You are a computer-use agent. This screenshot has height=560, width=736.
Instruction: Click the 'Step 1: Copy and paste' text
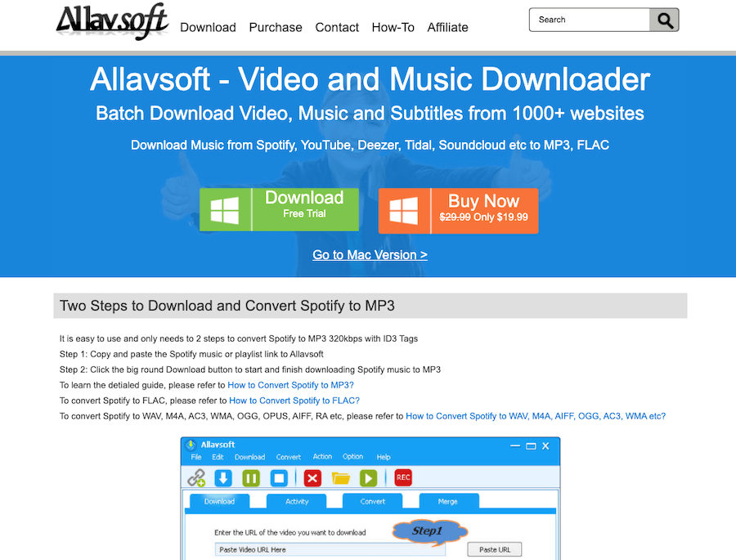tap(191, 354)
